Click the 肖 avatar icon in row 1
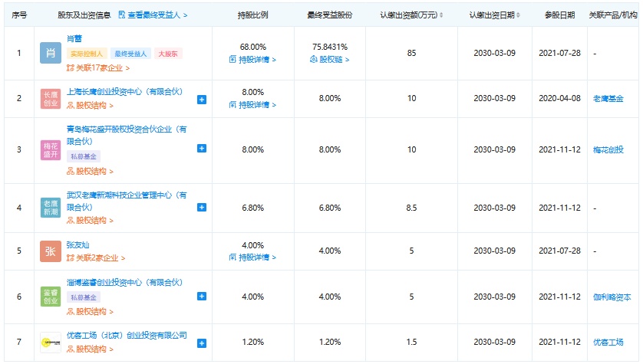The width and height of the screenshot is (643, 364). 51,53
